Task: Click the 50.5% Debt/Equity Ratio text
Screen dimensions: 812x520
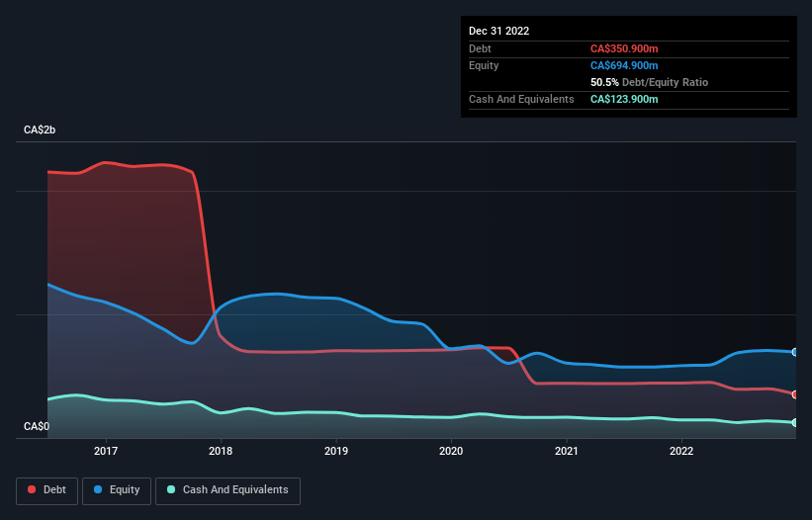Action: (x=649, y=82)
